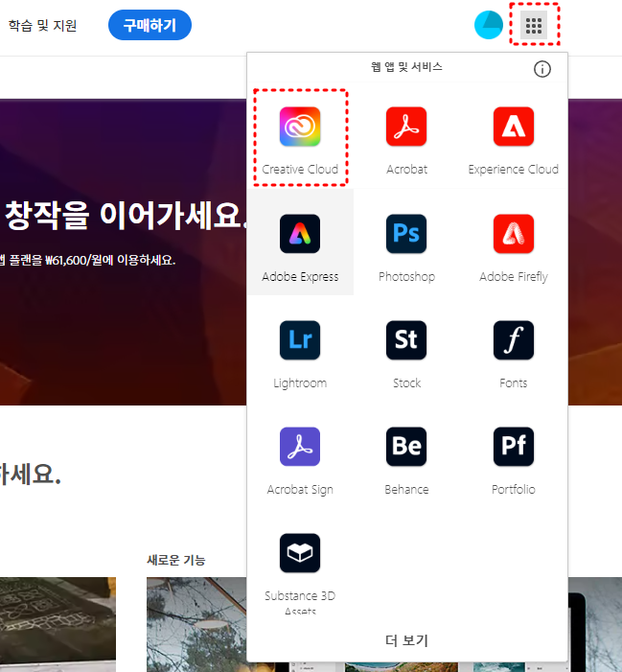Open the Adobe Stock icon
The image size is (622, 672).
click(406, 340)
